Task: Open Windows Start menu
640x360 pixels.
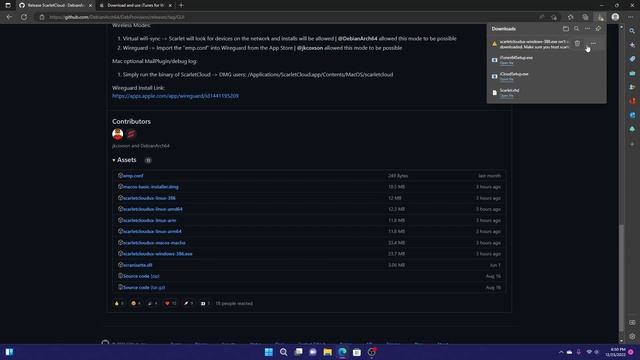Action: point(269,352)
